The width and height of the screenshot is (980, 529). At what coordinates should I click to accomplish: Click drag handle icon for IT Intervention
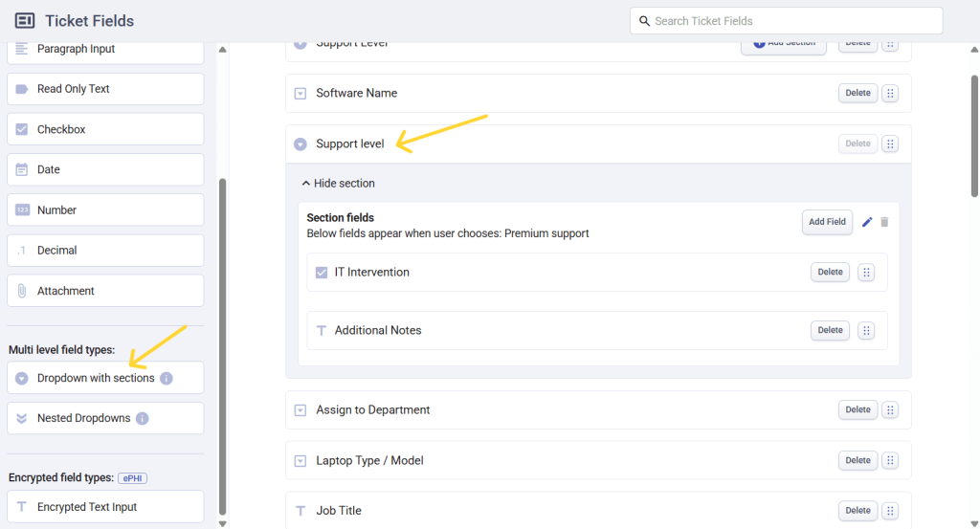pos(866,273)
